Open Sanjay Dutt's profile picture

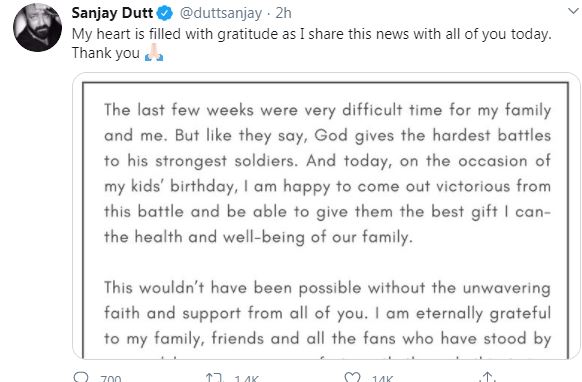[37, 27]
